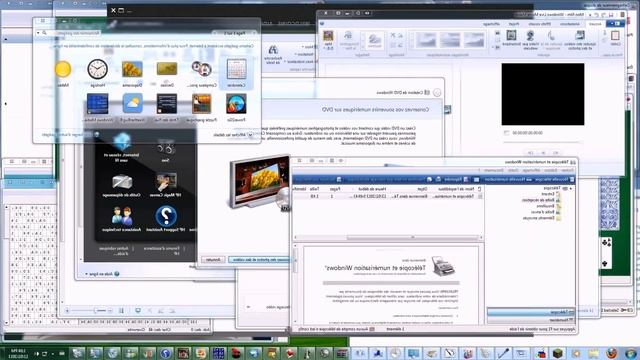Select the Télécopie et numérisation fax row
640x360 pixels.
click(388, 196)
